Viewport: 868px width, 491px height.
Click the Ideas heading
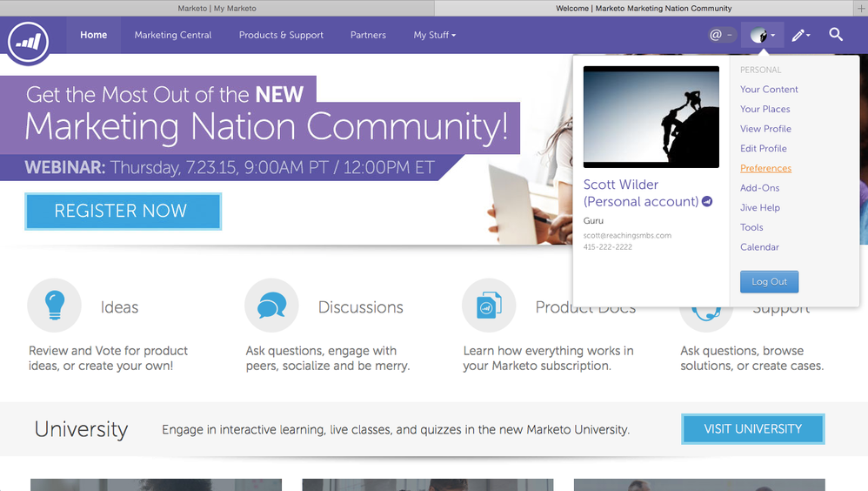(119, 307)
